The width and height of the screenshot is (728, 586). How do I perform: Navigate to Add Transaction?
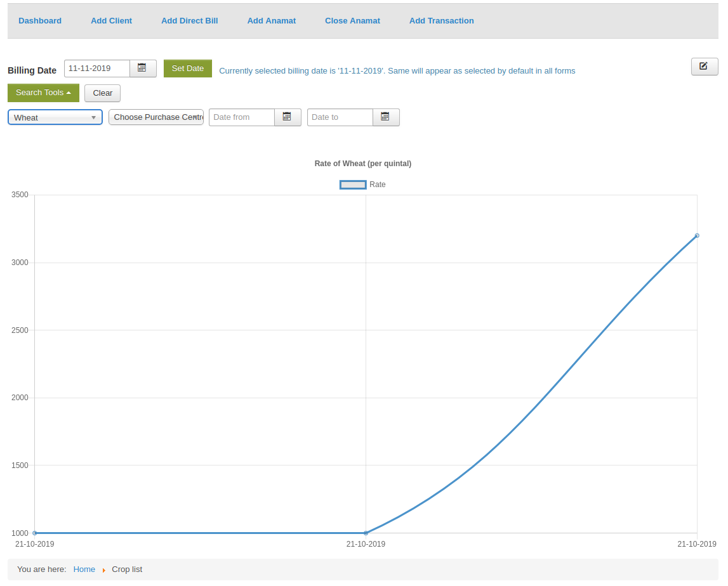click(441, 21)
